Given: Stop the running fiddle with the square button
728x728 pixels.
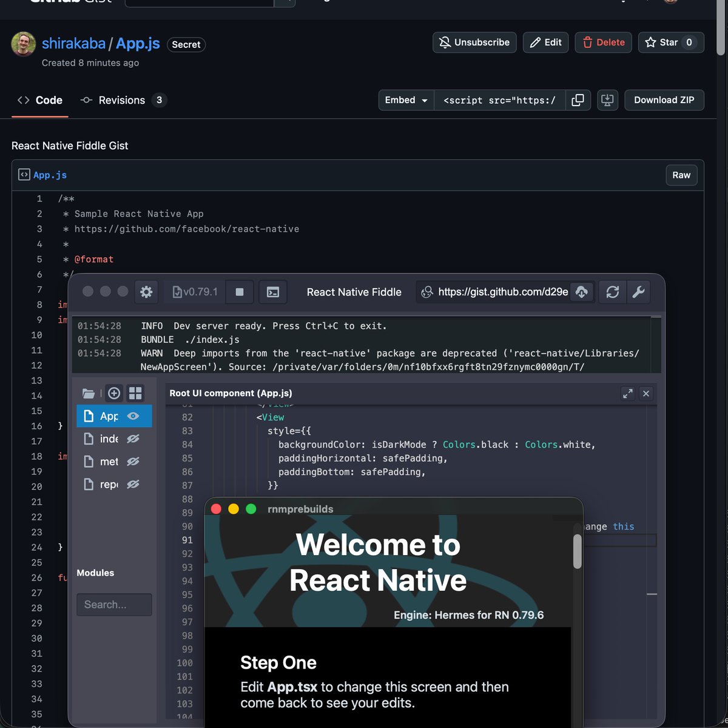Looking at the screenshot, I should point(239,292).
